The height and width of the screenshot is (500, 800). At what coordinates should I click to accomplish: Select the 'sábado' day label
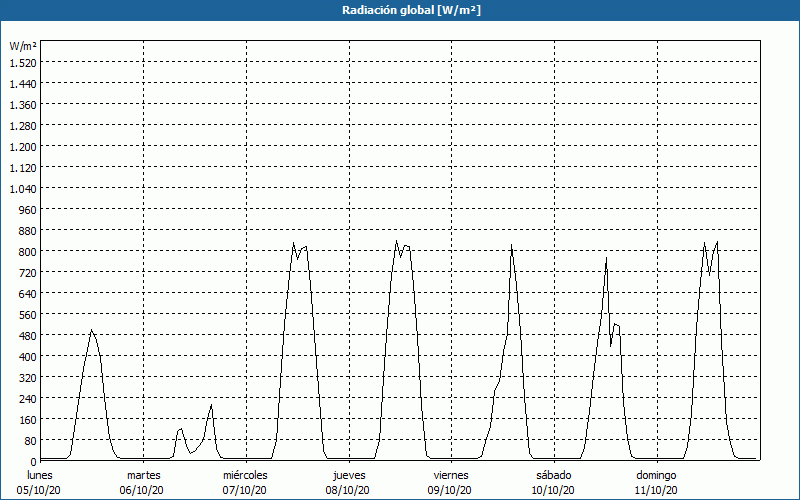pos(554,475)
